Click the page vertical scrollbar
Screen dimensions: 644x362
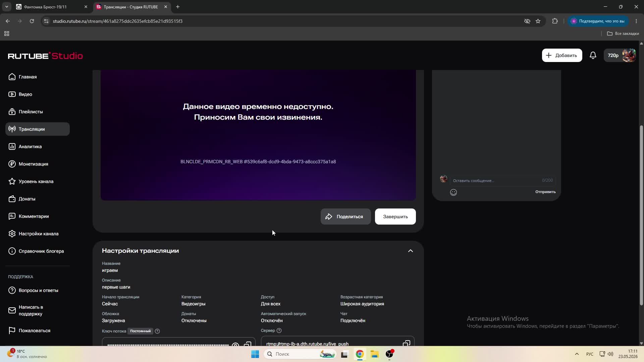[x=641, y=215]
